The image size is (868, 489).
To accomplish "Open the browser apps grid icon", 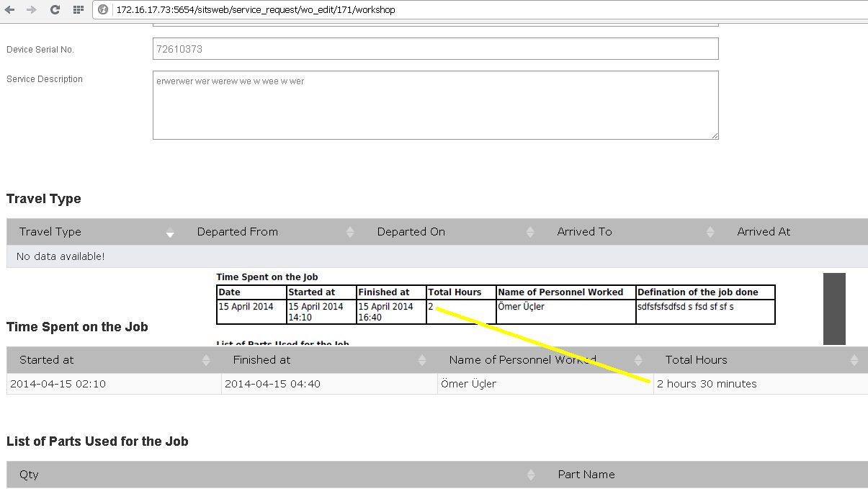I will [x=78, y=10].
